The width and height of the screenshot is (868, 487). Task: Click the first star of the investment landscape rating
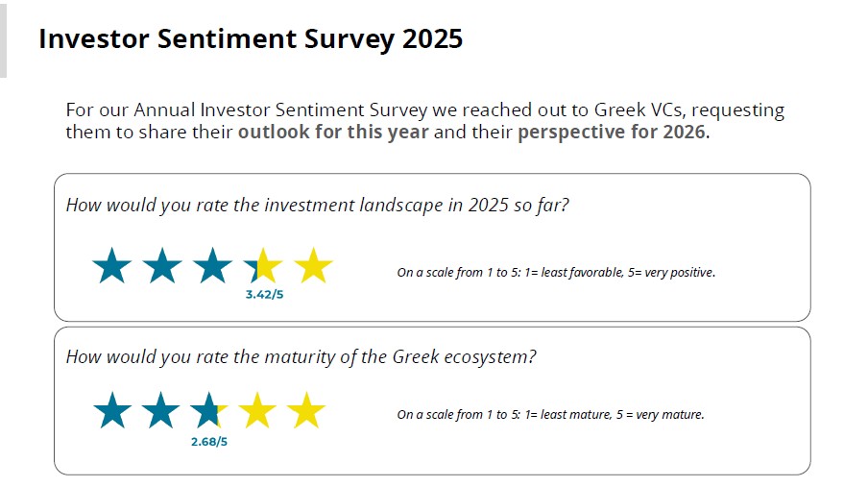[111, 266]
